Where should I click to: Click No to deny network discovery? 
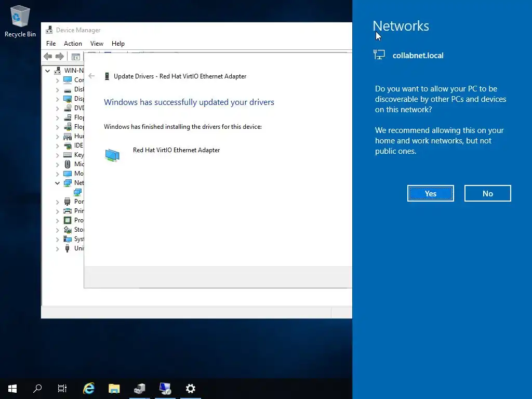(487, 193)
